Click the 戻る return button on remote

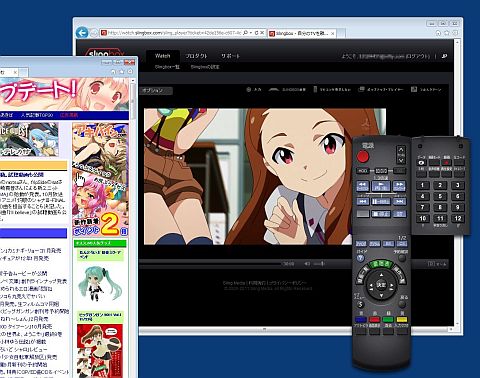[402, 304]
